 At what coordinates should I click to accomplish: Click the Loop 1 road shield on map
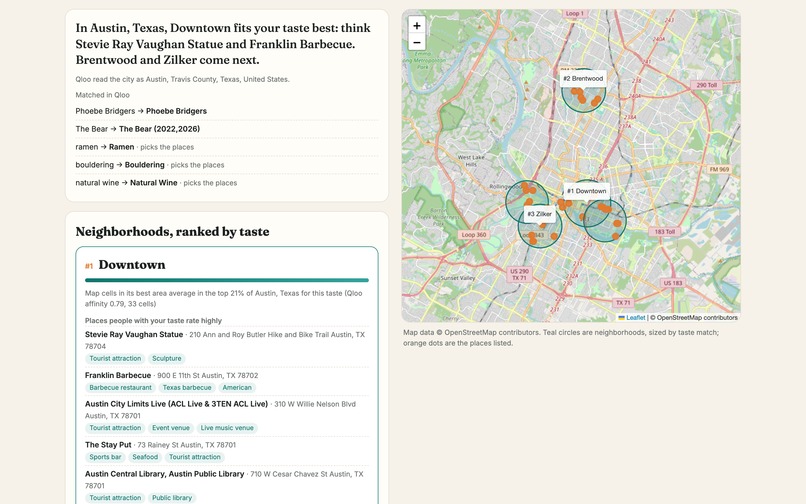[575, 13]
